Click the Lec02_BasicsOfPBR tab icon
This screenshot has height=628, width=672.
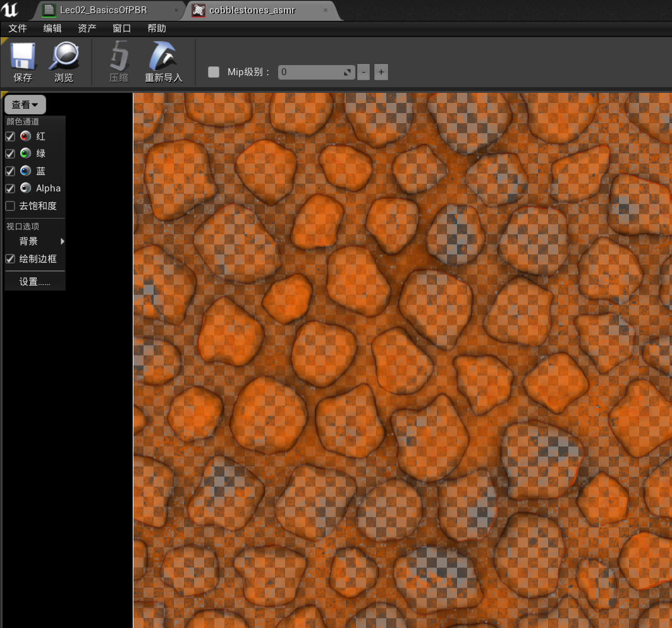click(49, 10)
